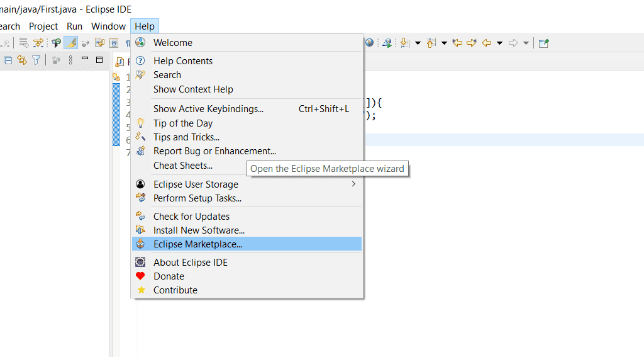This screenshot has width=644, height=357.
Task: Toggle Link with Editor in explorer panel
Action: pyautogui.click(x=22, y=60)
